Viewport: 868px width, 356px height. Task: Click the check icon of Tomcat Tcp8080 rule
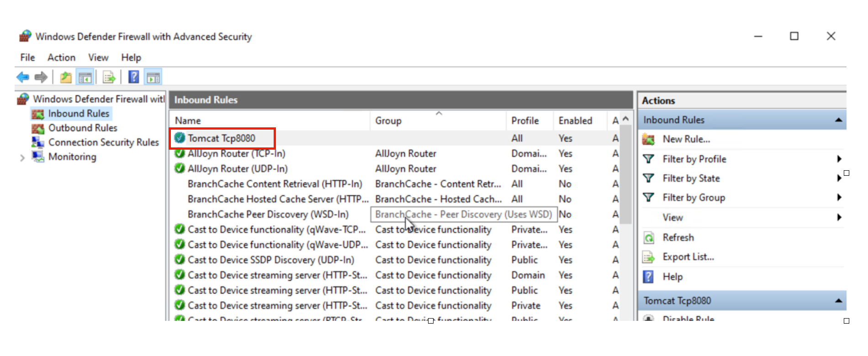coord(180,137)
